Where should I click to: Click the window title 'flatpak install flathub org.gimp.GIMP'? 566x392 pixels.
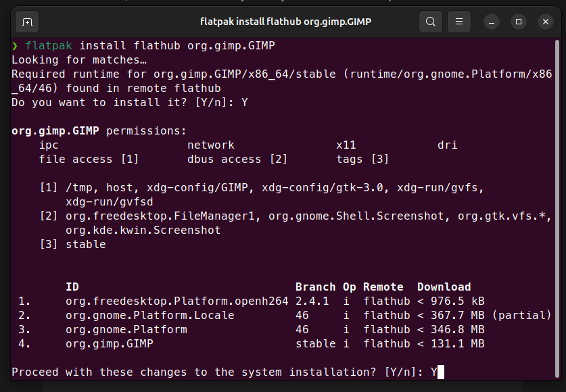[285, 22]
